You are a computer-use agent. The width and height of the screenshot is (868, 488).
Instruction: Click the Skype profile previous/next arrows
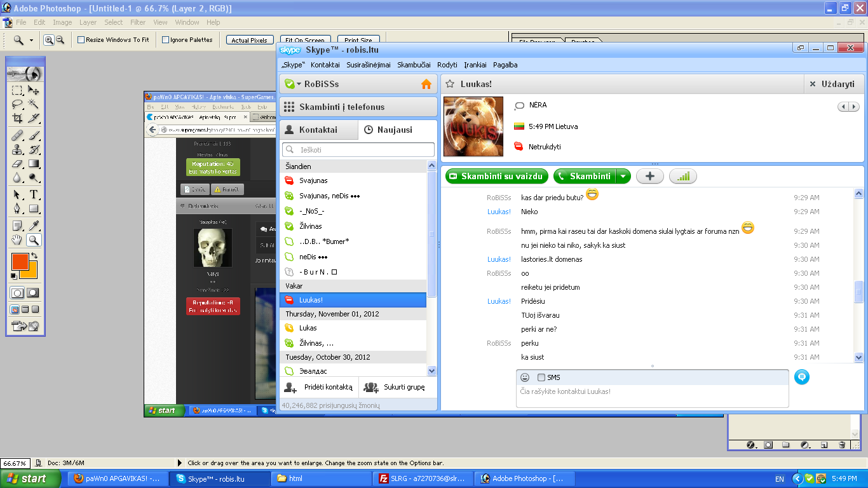coord(850,107)
